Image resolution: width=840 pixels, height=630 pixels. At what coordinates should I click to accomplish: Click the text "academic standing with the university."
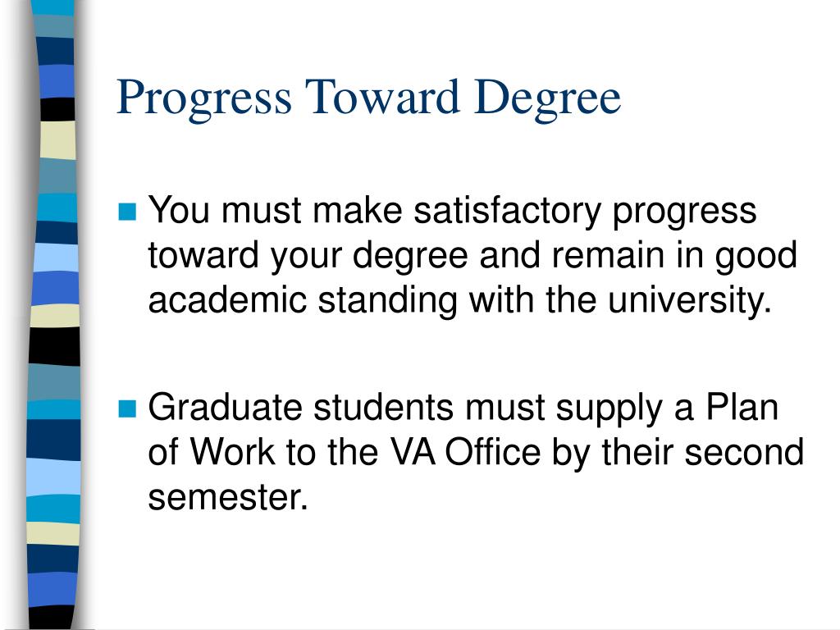click(x=460, y=300)
